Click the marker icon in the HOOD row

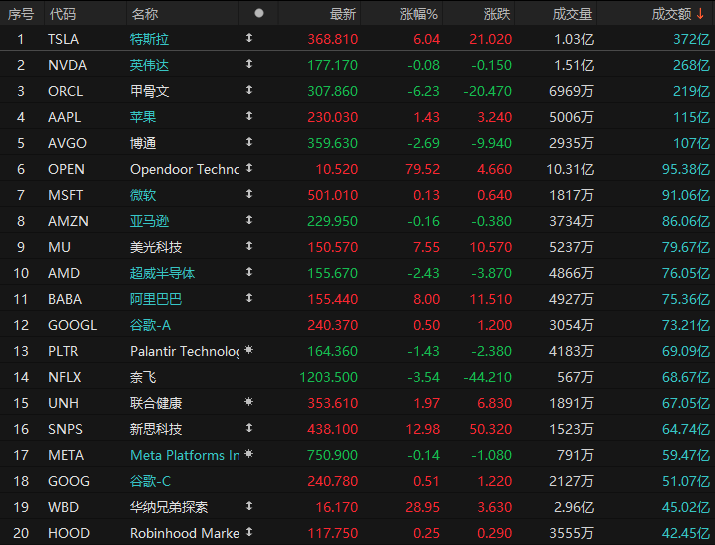coord(249,532)
